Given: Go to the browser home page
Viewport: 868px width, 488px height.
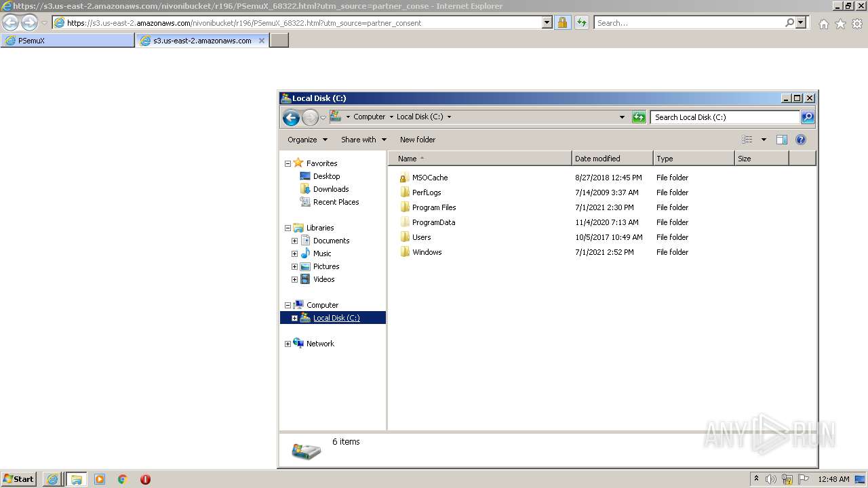Looking at the screenshot, I should [x=823, y=24].
